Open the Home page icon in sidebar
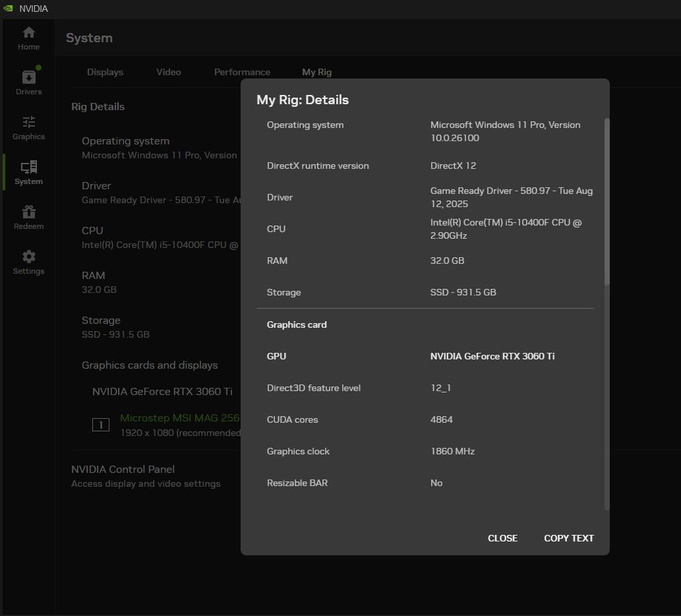 tap(28, 33)
